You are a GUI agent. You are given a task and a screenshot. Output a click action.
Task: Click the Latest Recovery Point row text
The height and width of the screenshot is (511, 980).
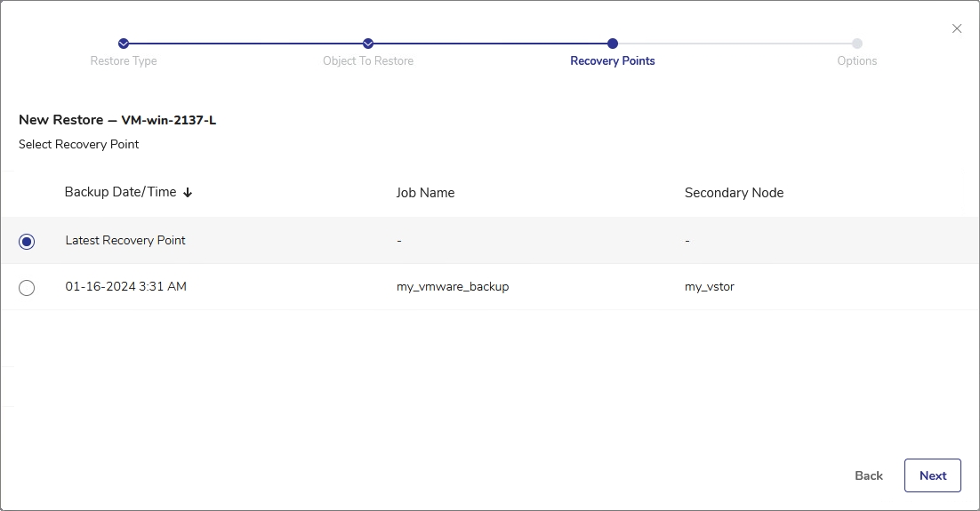125,241
